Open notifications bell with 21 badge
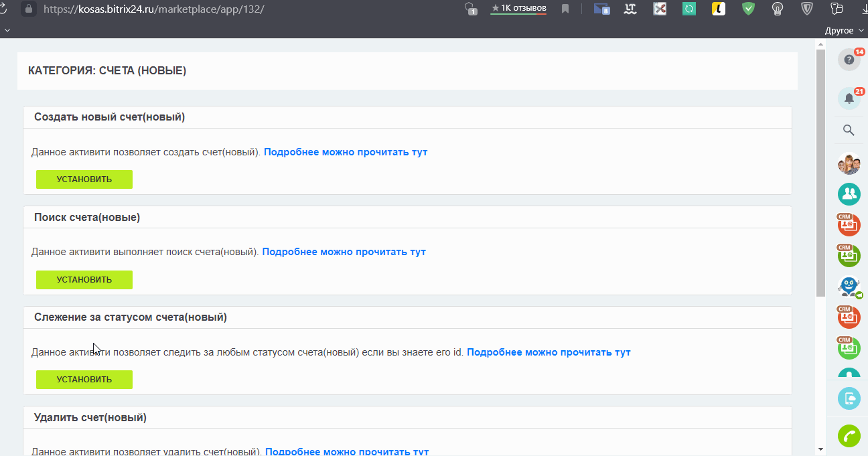The width and height of the screenshot is (868, 456). pos(849,98)
